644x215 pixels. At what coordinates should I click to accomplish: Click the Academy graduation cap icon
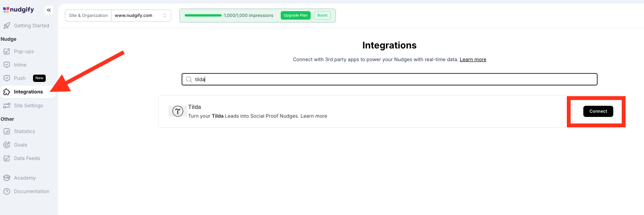click(7, 178)
